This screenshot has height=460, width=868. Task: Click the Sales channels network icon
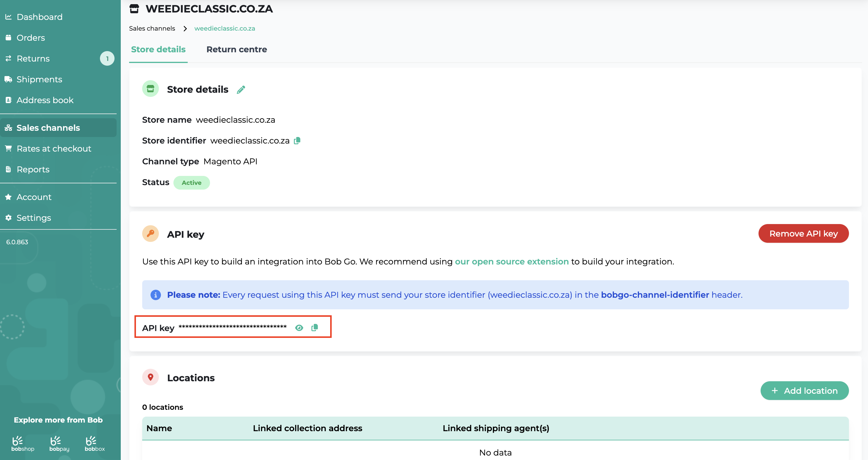[x=8, y=128]
